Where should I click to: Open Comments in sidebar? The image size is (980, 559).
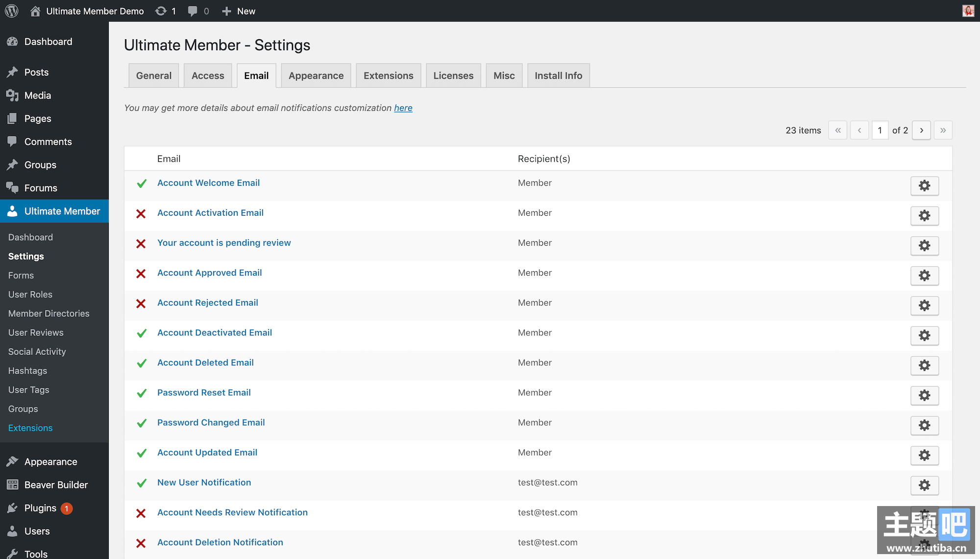click(x=54, y=142)
